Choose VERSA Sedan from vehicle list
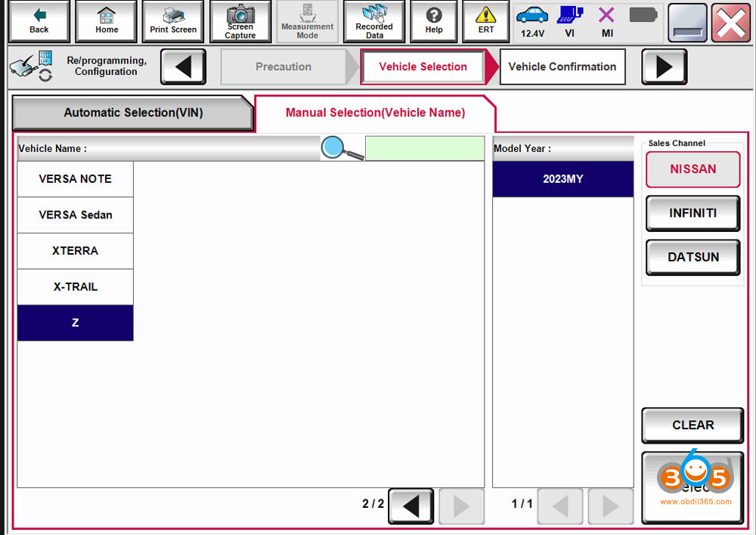This screenshot has height=535, width=756. tap(75, 215)
